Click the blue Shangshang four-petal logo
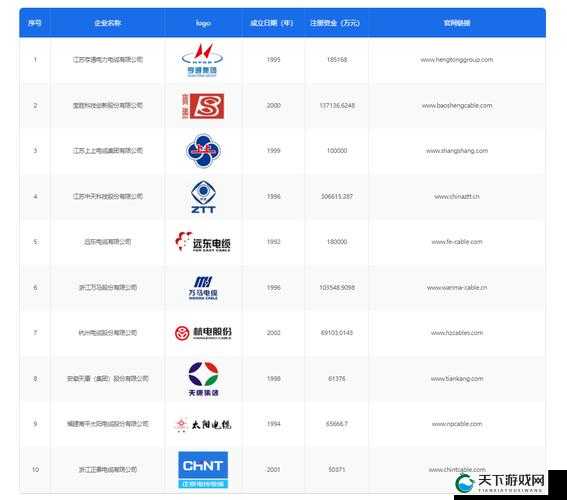The image size is (567, 500). click(x=203, y=151)
